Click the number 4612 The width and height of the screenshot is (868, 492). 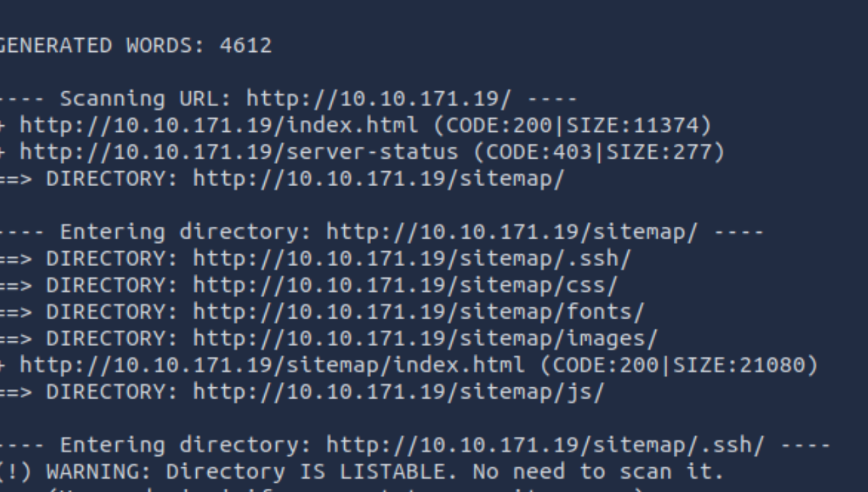pos(246,45)
